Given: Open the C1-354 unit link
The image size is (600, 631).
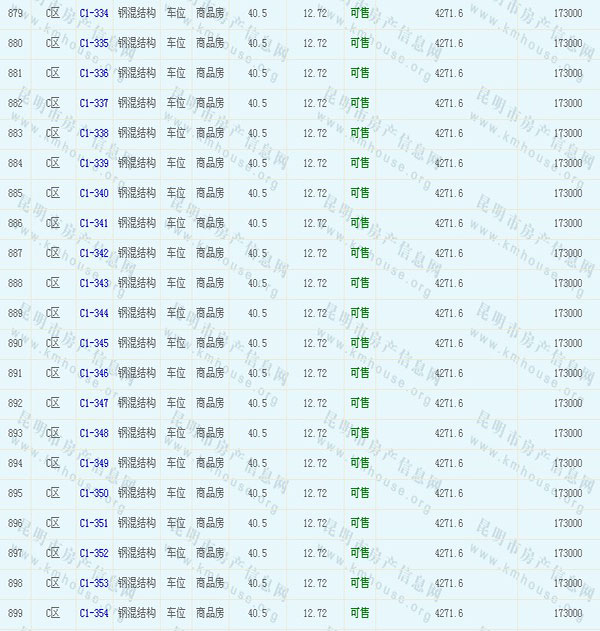Looking at the screenshot, I should tap(94, 613).
